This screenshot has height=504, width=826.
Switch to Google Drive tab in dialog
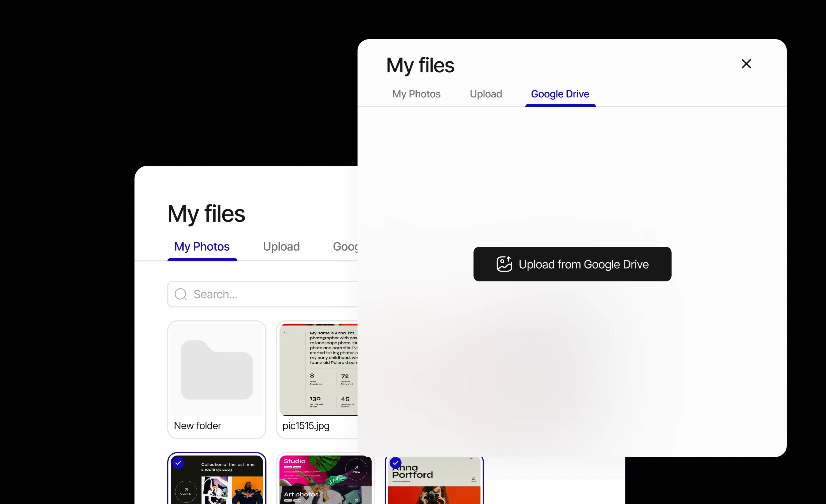point(560,94)
